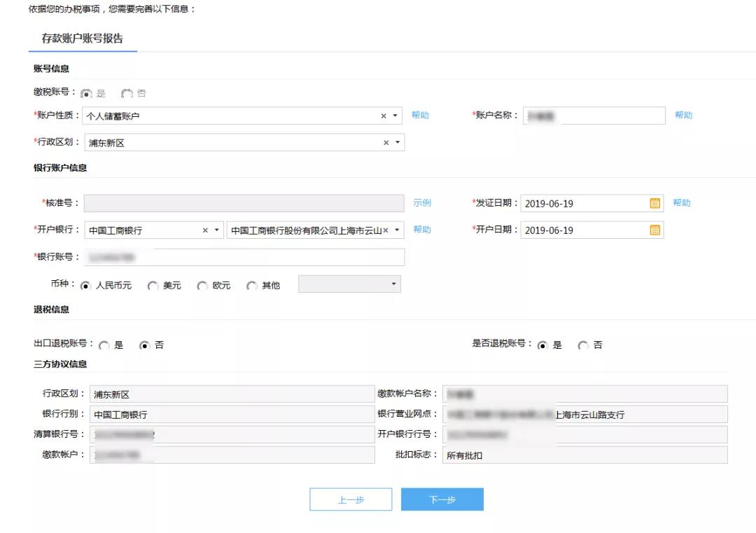Open the calendar picker for 开户日期
This screenshot has height=533, width=756.
coord(654,230)
